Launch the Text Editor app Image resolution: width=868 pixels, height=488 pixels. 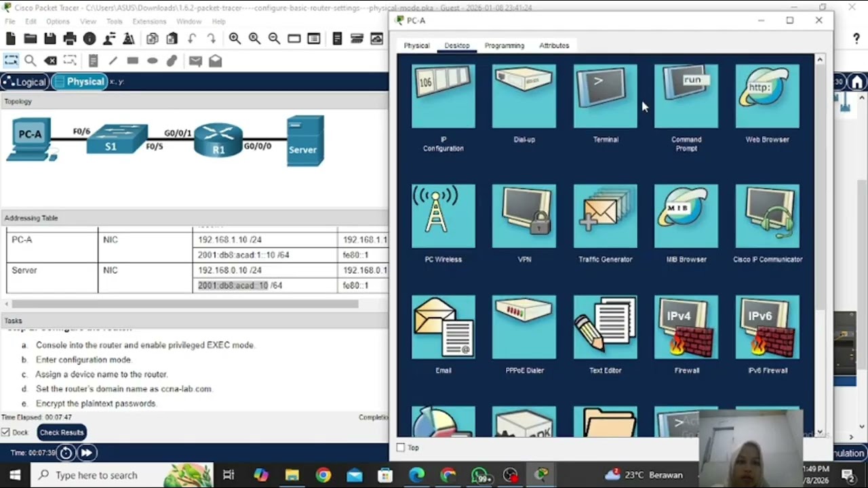click(605, 327)
